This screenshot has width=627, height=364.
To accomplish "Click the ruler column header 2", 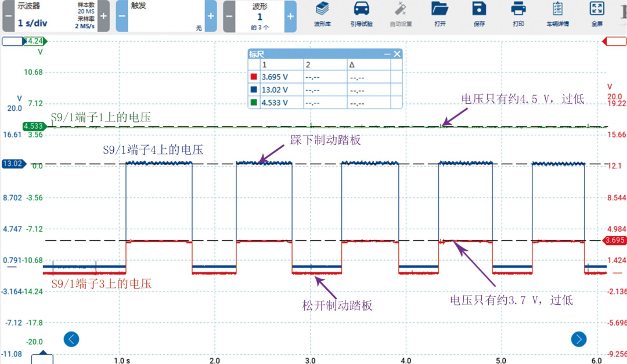I will (325, 64).
